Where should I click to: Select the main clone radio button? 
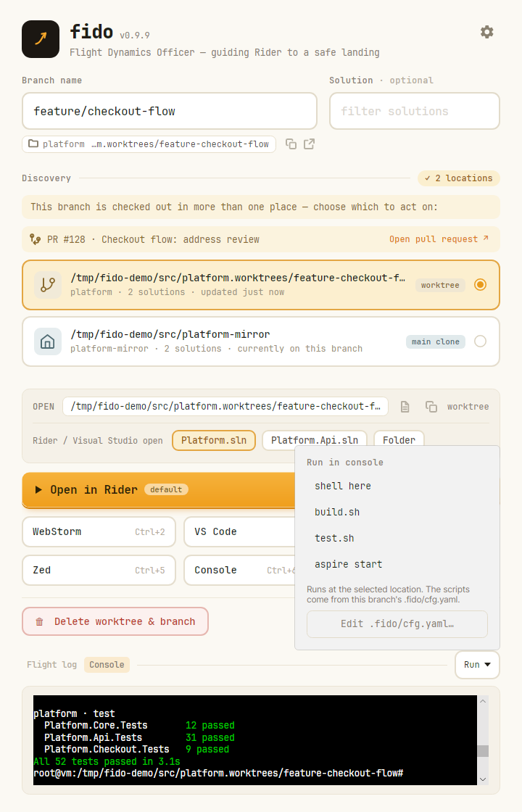point(480,341)
